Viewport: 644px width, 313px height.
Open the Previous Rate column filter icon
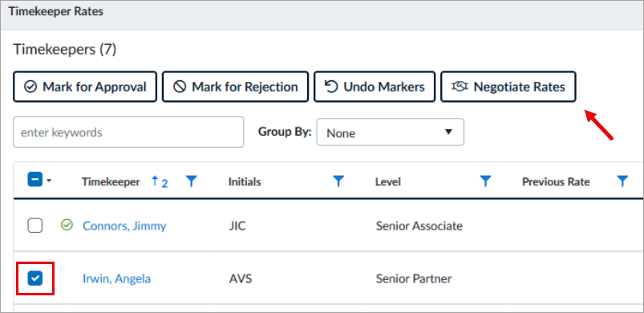click(x=622, y=181)
